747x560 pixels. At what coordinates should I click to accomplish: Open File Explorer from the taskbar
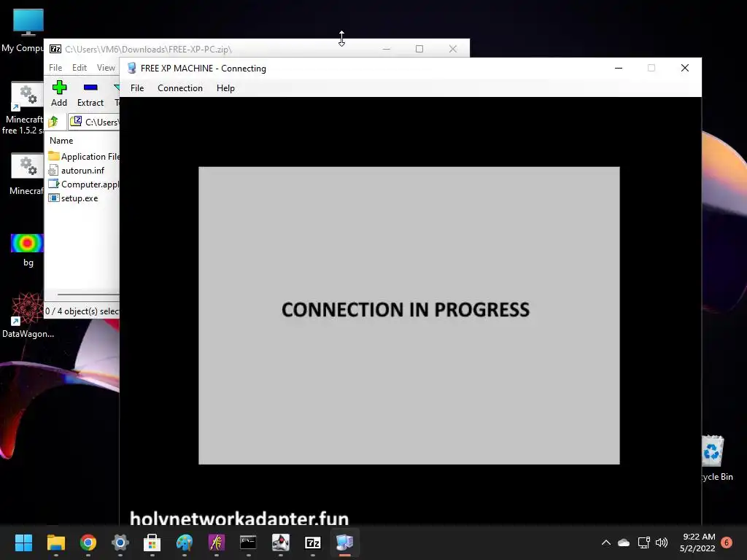point(55,542)
